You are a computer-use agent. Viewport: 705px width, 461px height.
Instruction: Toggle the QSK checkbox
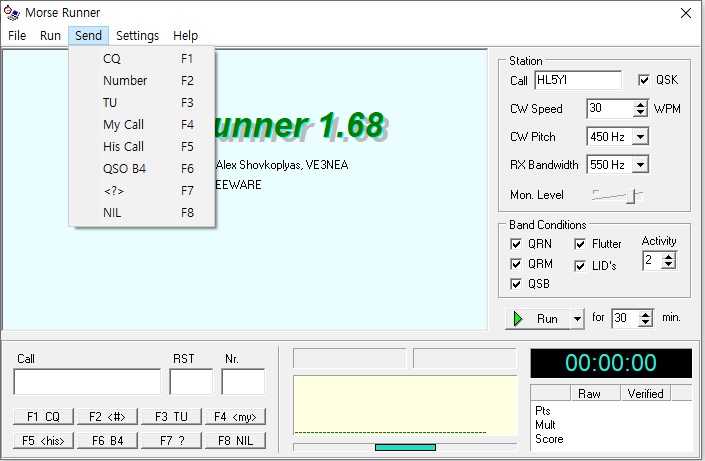click(644, 80)
